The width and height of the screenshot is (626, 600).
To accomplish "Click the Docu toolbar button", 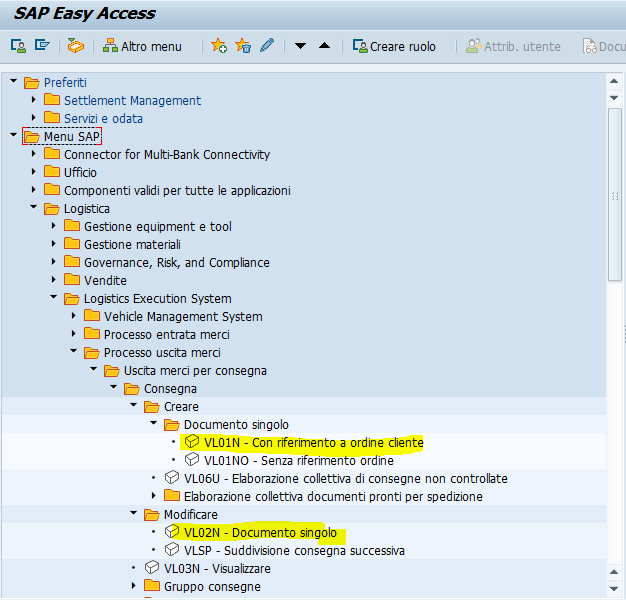I will 604,46.
